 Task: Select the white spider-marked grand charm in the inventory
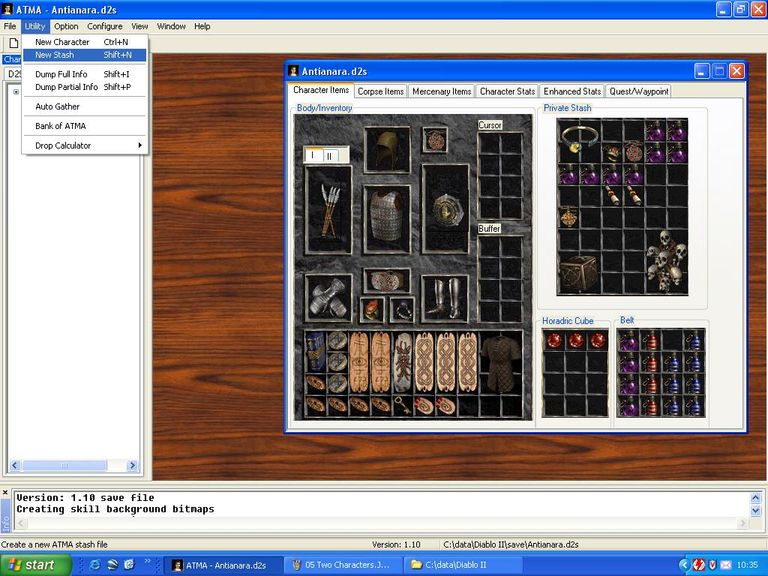pyautogui.click(x=403, y=362)
